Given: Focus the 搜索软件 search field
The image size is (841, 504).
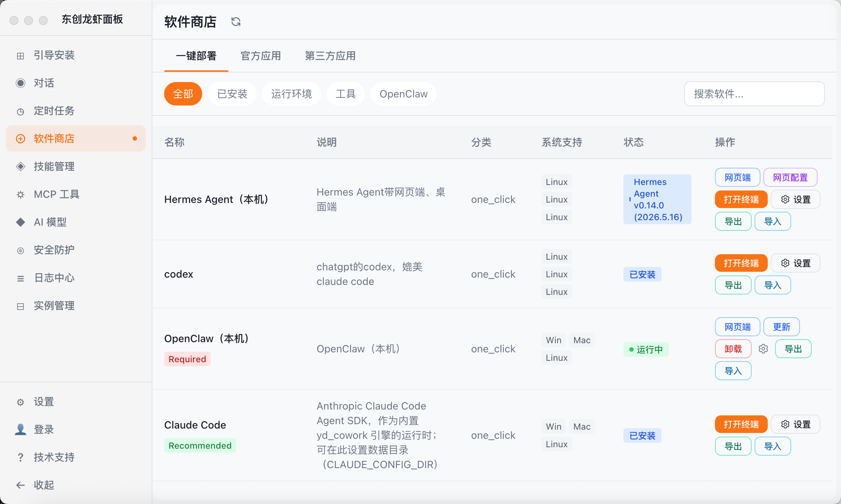Looking at the screenshot, I should pos(755,94).
